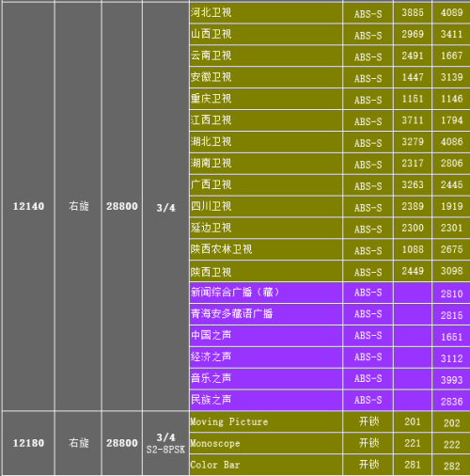Select the 重庆卫视 channel name
Viewport: 470px width, 476px height.
click(211, 99)
